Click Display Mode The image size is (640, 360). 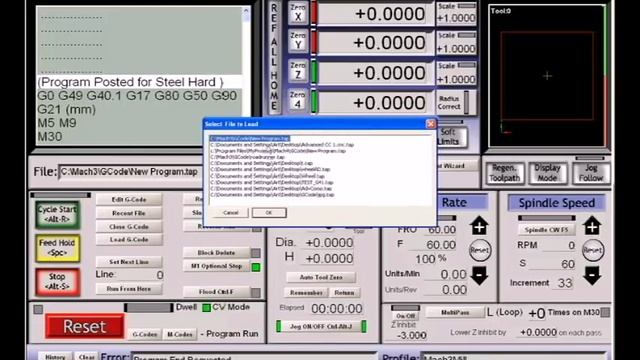tap(547, 173)
